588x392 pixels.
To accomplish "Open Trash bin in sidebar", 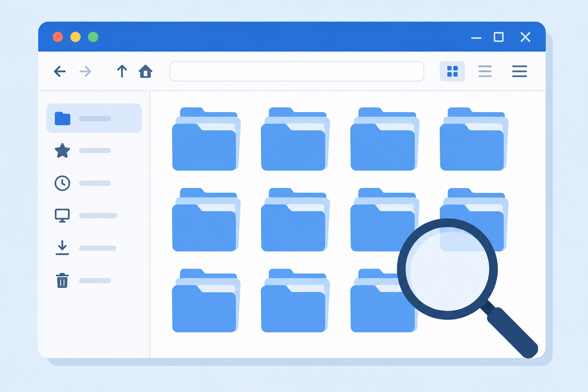I will point(62,280).
